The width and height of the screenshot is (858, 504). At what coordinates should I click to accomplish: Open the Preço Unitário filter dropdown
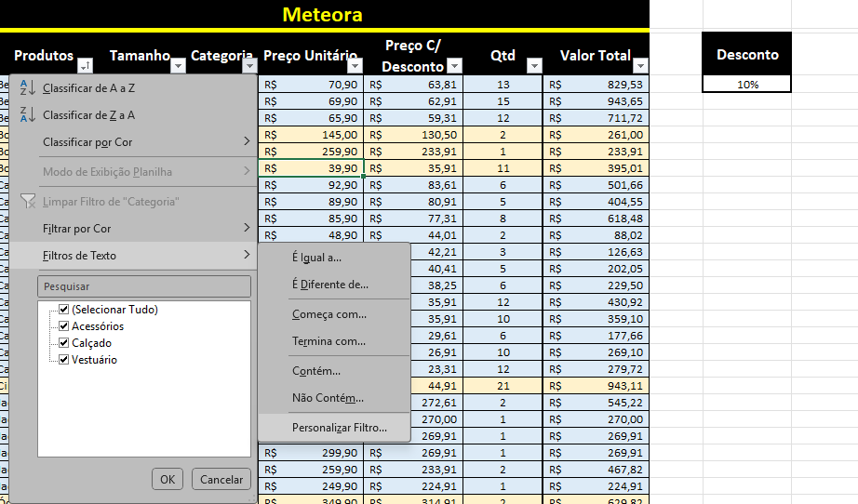point(355,66)
